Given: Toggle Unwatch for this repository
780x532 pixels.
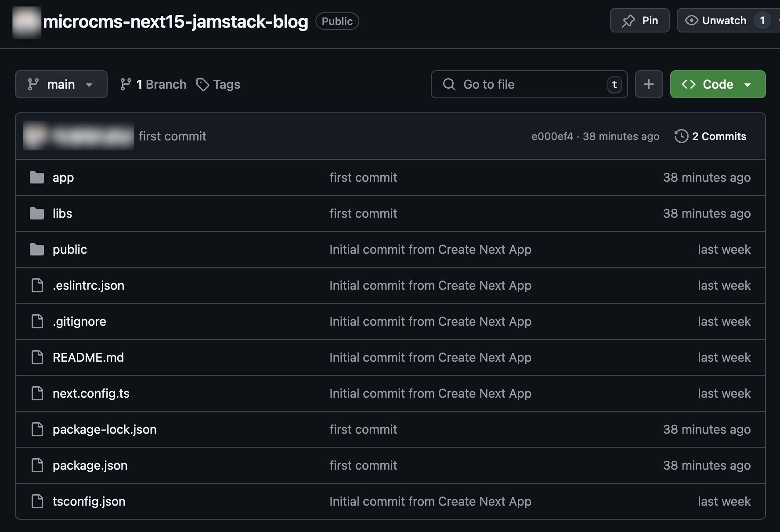Looking at the screenshot, I should click(717, 21).
